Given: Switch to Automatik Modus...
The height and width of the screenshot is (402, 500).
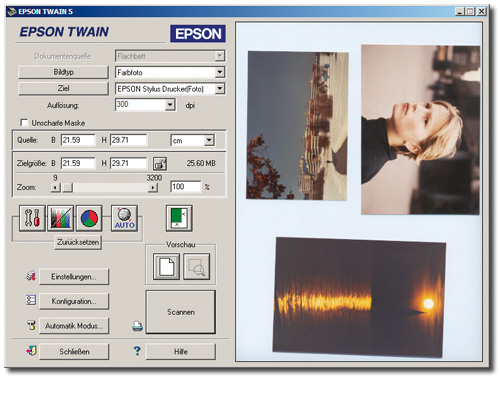Looking at the screenshot, I should coord(74,326).
